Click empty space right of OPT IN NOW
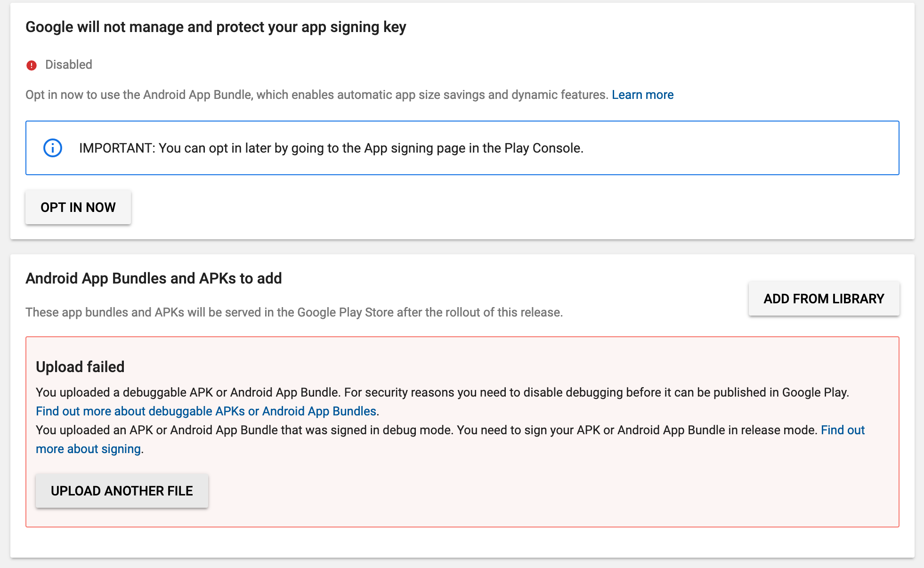 pyautogui.click(x=471, y=207)
